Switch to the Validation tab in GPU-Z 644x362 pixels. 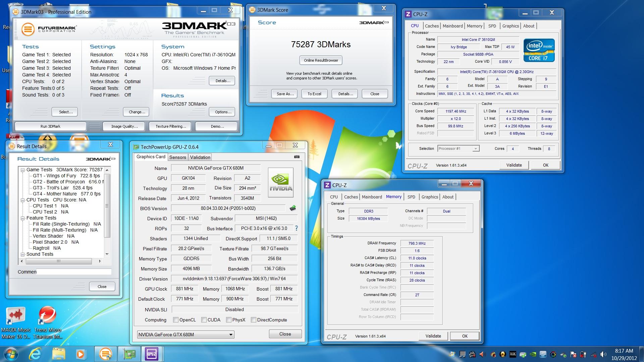(x=200, y=157)
